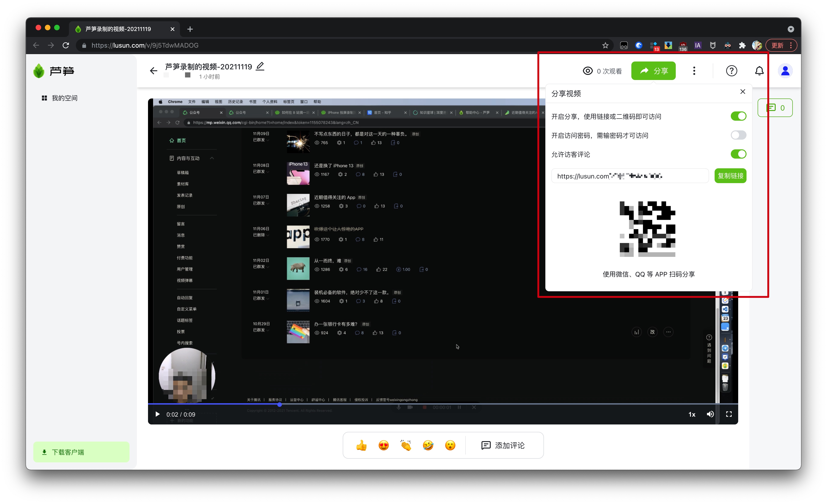This screenshot has width=827, height=504.
Task: Click the 复制链接 copy link button
Action: point(730,176)
